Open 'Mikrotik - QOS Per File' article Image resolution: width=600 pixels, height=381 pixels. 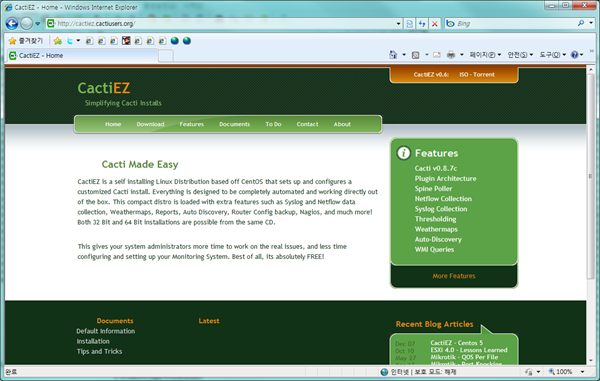click(x=464, y=357)
